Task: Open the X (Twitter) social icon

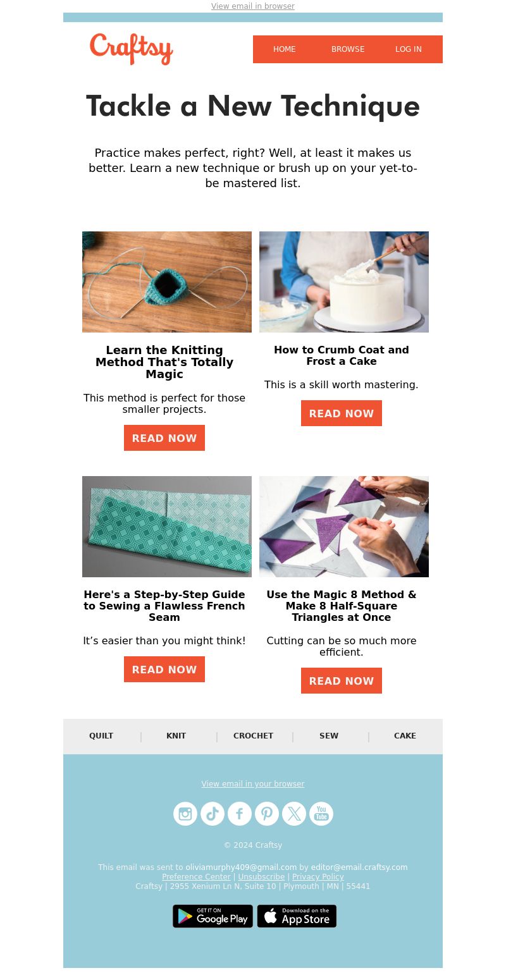Action: (294, 814)
